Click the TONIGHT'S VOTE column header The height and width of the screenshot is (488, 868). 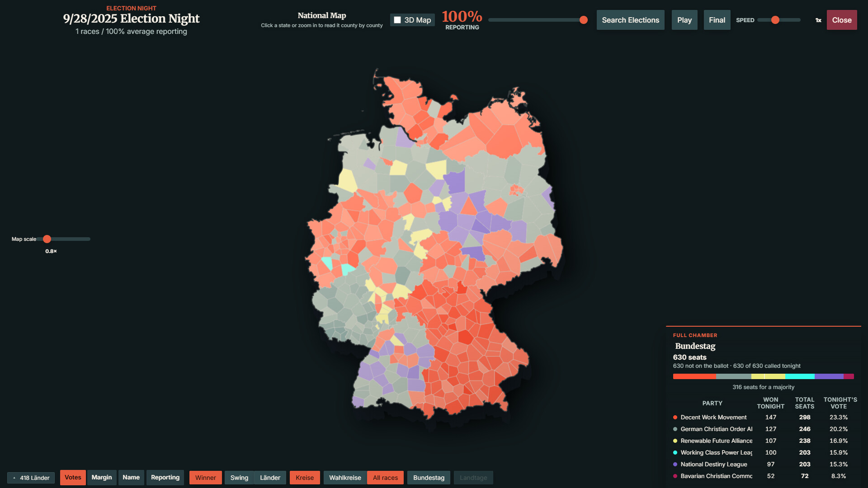pyautogui.click(x=840, y=403)
